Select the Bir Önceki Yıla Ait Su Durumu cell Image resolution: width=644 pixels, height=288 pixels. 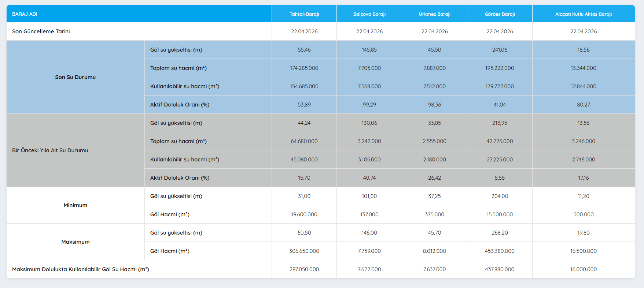pos(50,150)
